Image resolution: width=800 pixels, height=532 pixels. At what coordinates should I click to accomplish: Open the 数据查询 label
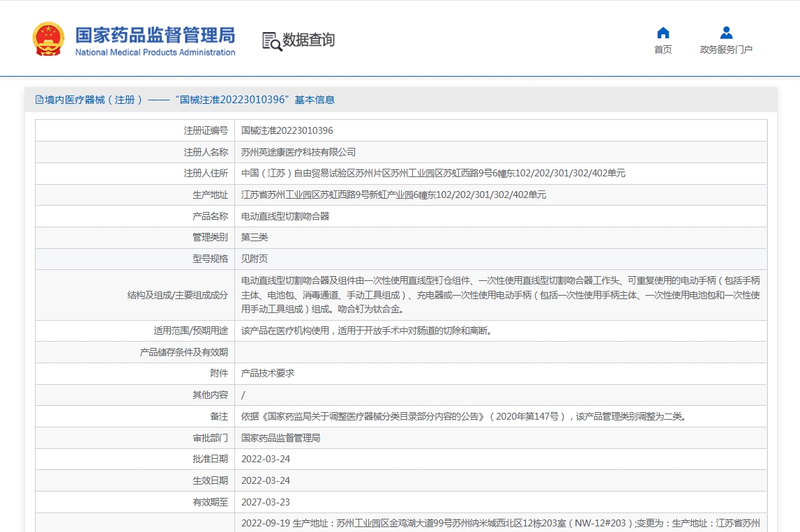pyautogui.click(x=309, y=40)
